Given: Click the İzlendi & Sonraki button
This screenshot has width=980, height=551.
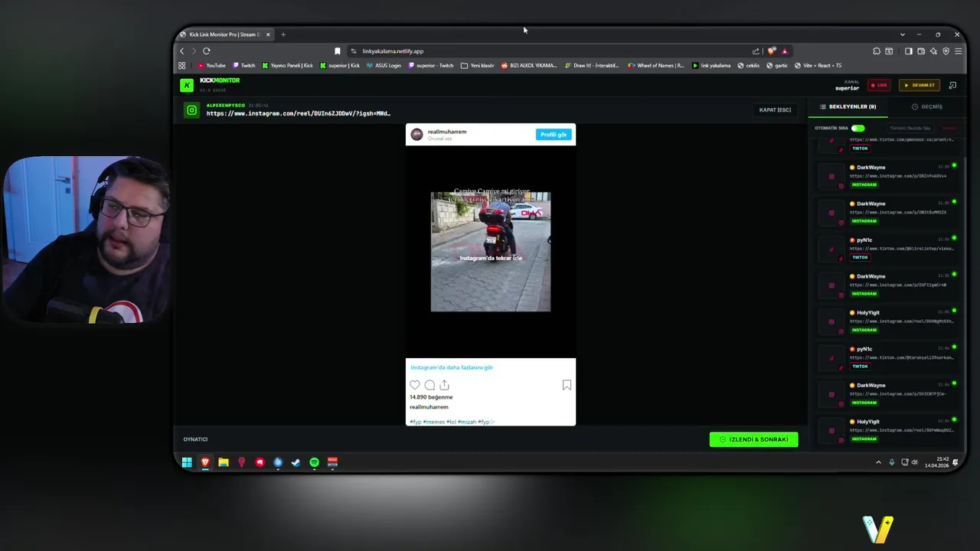Looking at the screenshot, I should tap(753, 439).
